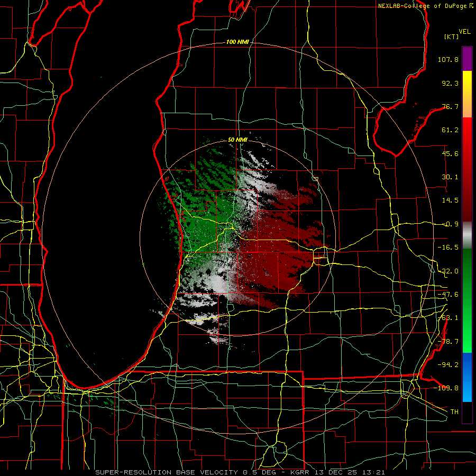Click the -78.7 velocity scale value
Image resolution: width=476 pixels, height=476 pixels.
448,342
